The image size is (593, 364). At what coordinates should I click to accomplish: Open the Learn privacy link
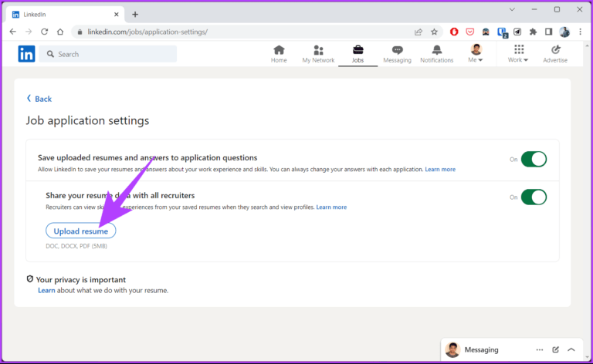tap(46, 291)
